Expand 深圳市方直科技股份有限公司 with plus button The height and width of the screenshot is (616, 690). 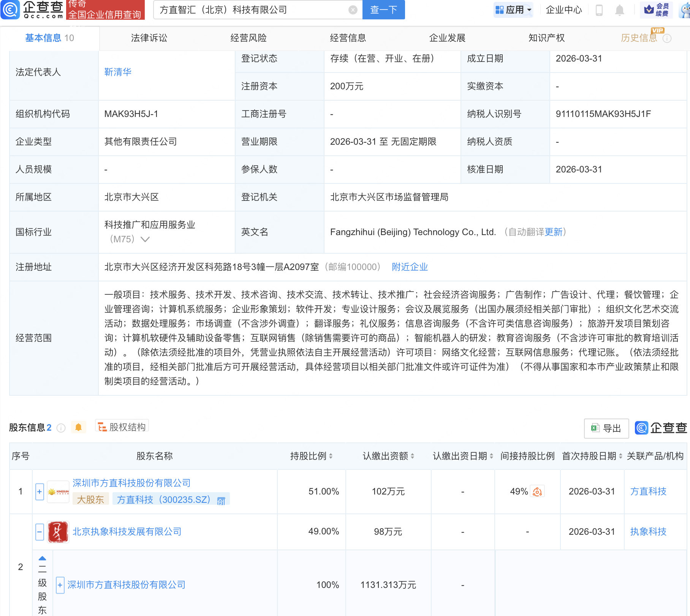tap(39, 491)
